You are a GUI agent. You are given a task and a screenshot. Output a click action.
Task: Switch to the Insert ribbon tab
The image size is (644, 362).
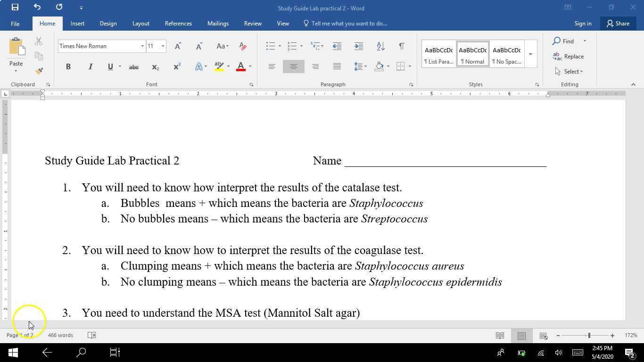coord(77,23)
